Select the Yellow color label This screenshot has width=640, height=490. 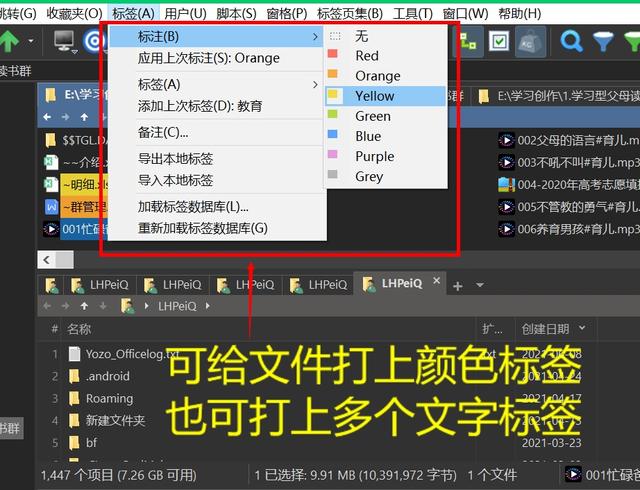click(x=374, y=96)
